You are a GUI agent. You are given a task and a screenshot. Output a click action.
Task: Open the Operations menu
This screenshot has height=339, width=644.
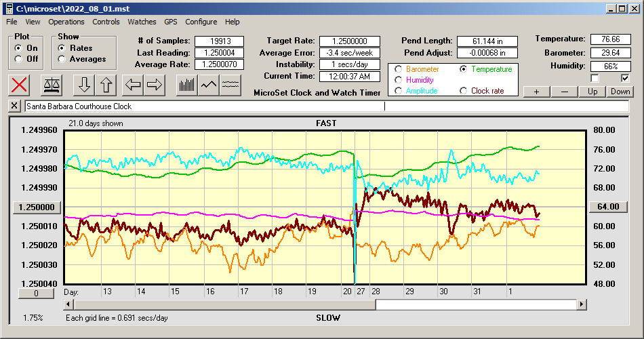(66, 22)
